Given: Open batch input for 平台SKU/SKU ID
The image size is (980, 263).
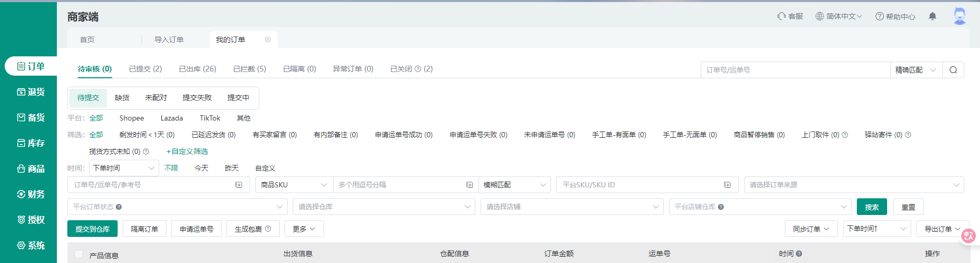Looking at the screenshot, I should (727, 185).
